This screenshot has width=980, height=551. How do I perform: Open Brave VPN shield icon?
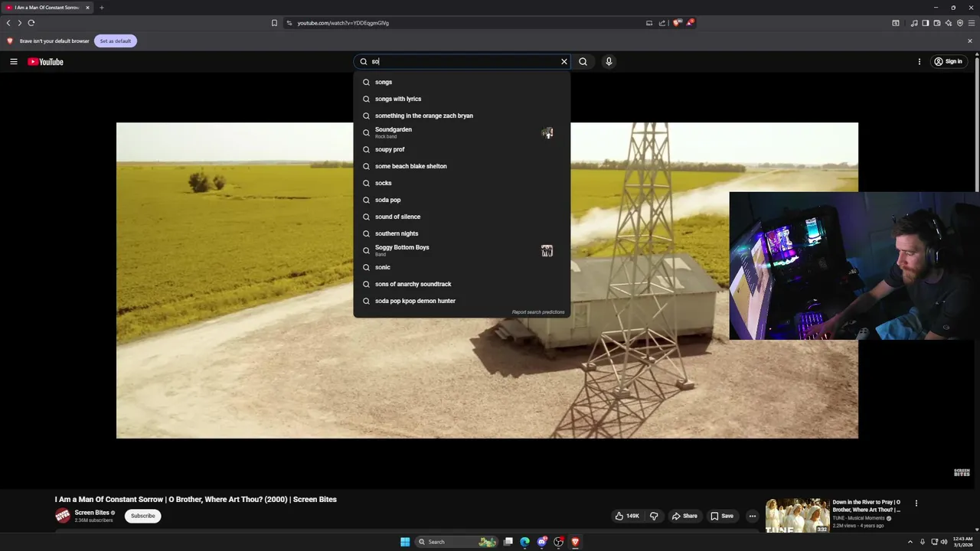click(x=960, y=23)
